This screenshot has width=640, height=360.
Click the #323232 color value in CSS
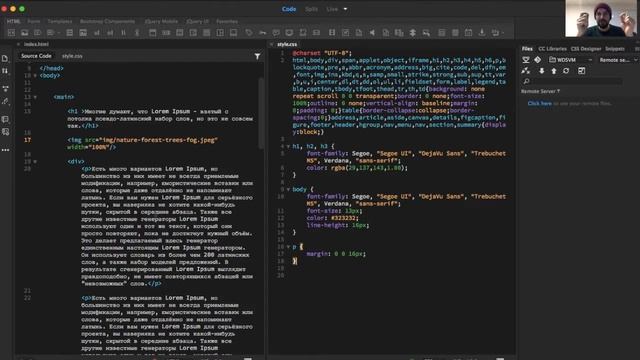coord(344,218)
